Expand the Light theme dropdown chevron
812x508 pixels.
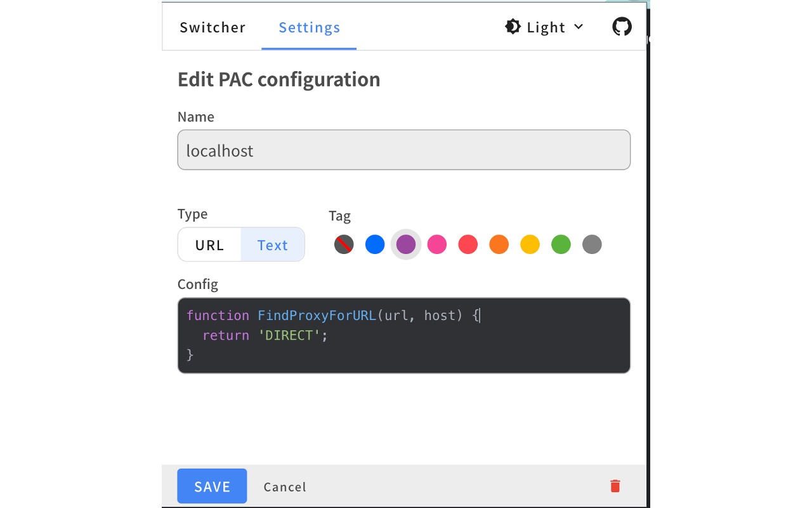click(578, 27)
